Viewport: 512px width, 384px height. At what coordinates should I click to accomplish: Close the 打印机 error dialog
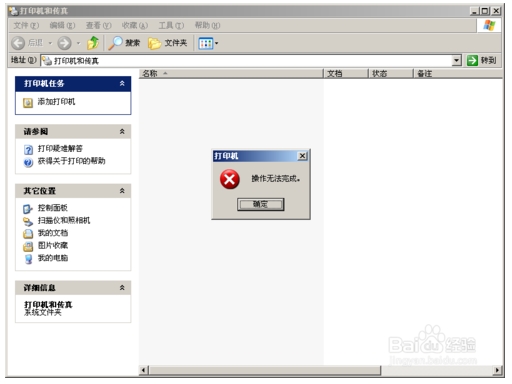click(x=302, y=156)
